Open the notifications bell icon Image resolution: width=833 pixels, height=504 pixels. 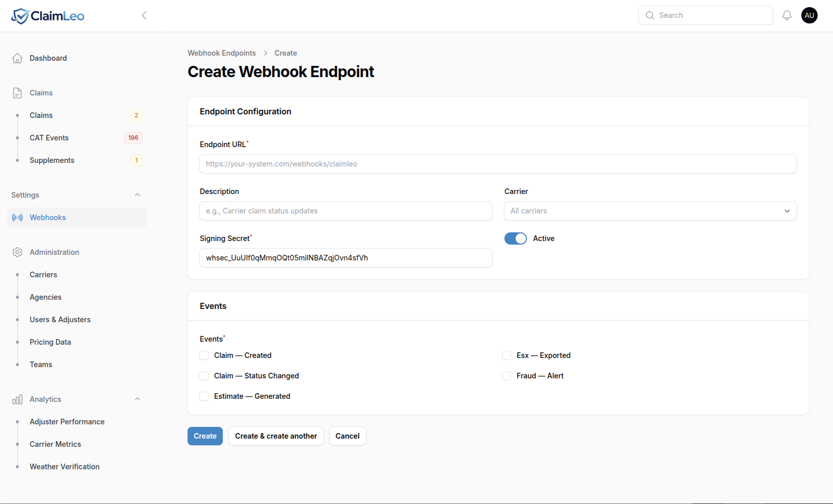pyautogui.click(x=786, y=15)
